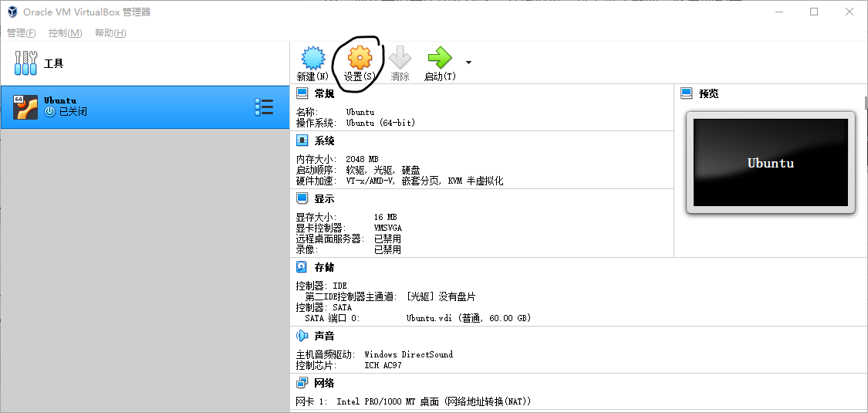Image resolution: width=868 pixels, height=413 pixels.
Task: Click the details pane vertical scrollbar
Action: [x=866, y=103]
